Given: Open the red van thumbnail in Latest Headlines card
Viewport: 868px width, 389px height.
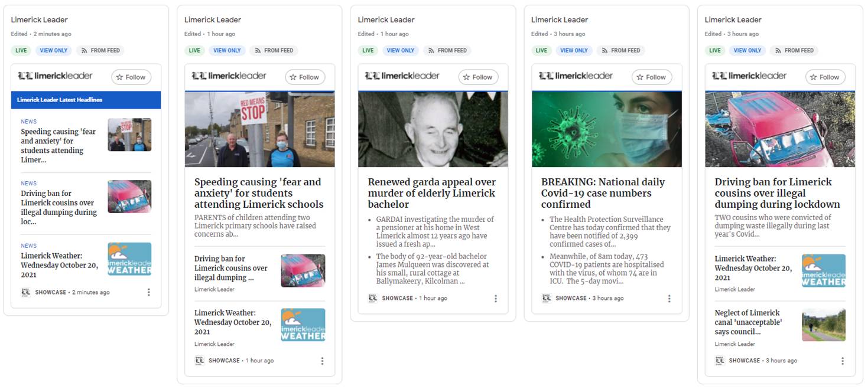Looking at the screenshot, I should (x=129, y=197).
